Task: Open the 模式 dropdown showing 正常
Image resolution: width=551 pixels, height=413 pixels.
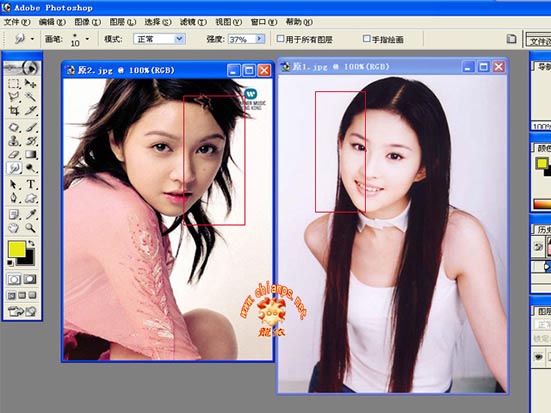Action: click(159, 39)
